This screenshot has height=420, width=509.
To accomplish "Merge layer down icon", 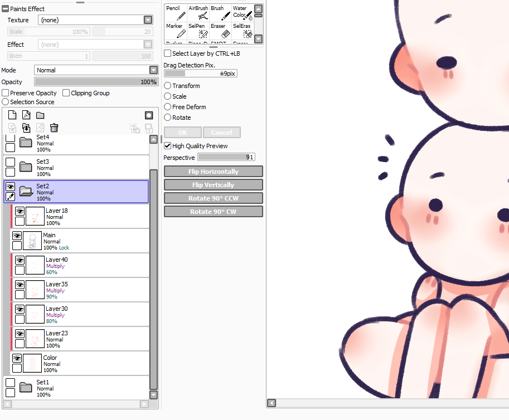I will [x=26, y=128].
